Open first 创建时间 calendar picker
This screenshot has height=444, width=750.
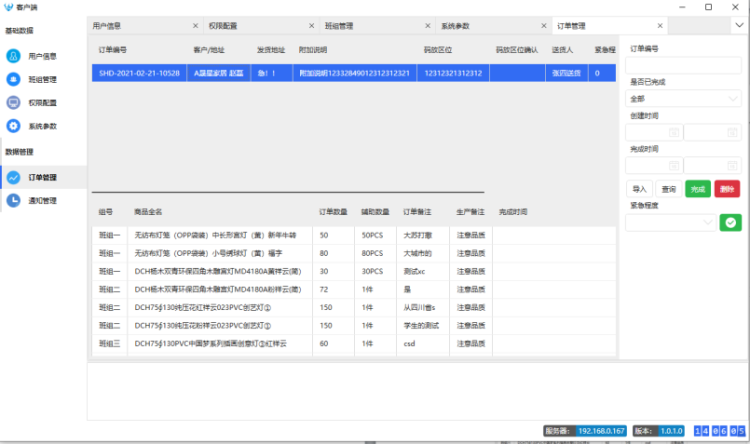pyautogui.click(x=674, y=132)
